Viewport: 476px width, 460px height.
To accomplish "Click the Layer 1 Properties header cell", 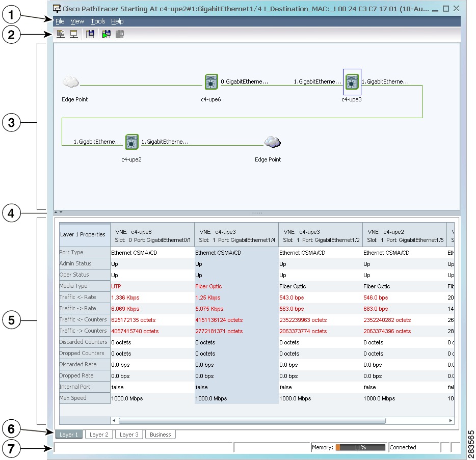I will pos(85,234).
